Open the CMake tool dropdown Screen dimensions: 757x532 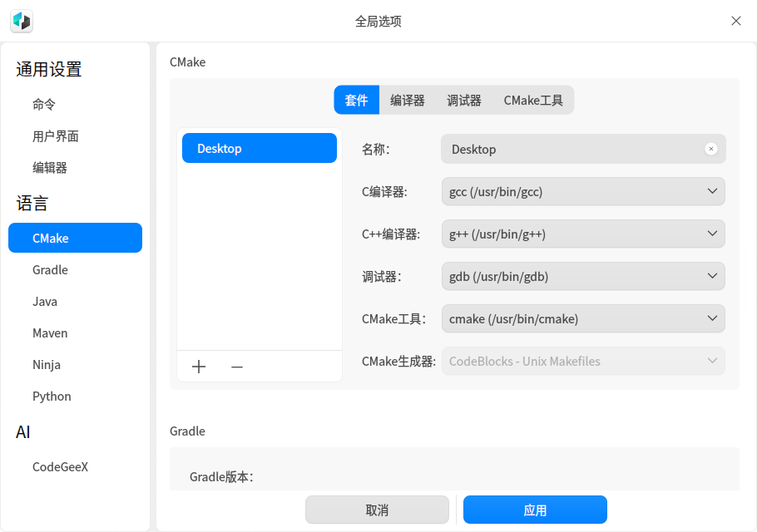(x=583, y=319)
